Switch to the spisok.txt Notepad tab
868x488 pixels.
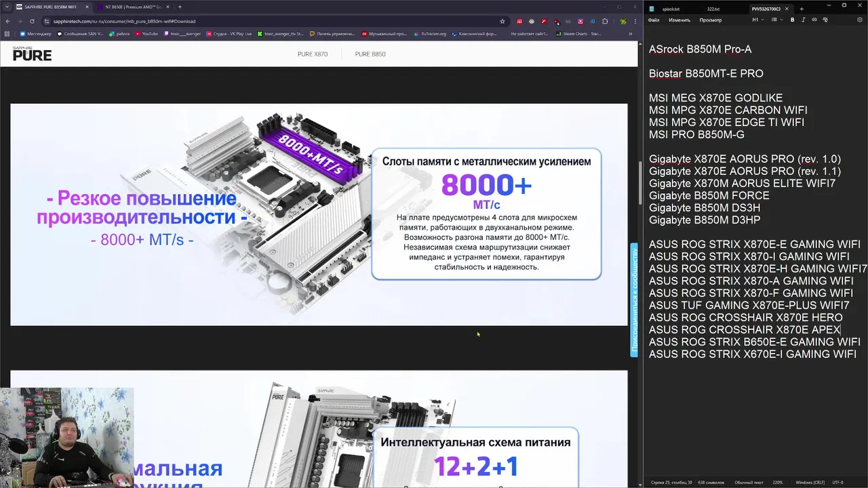coord(671,9)
